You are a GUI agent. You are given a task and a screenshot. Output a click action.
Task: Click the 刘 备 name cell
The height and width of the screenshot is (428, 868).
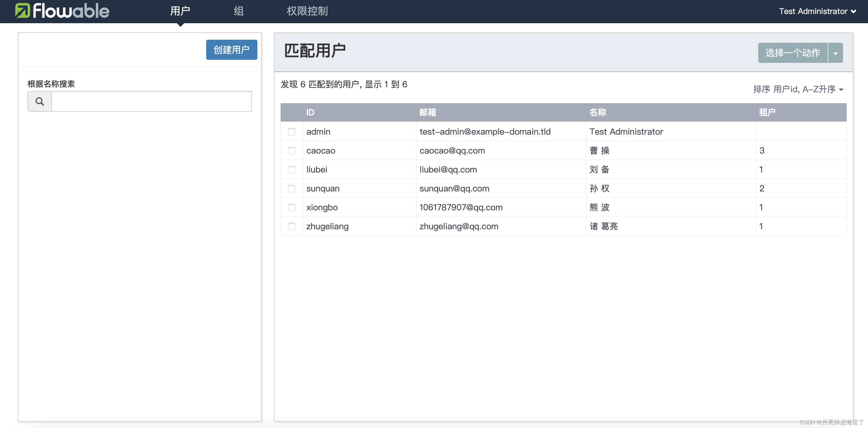[671, 169]
